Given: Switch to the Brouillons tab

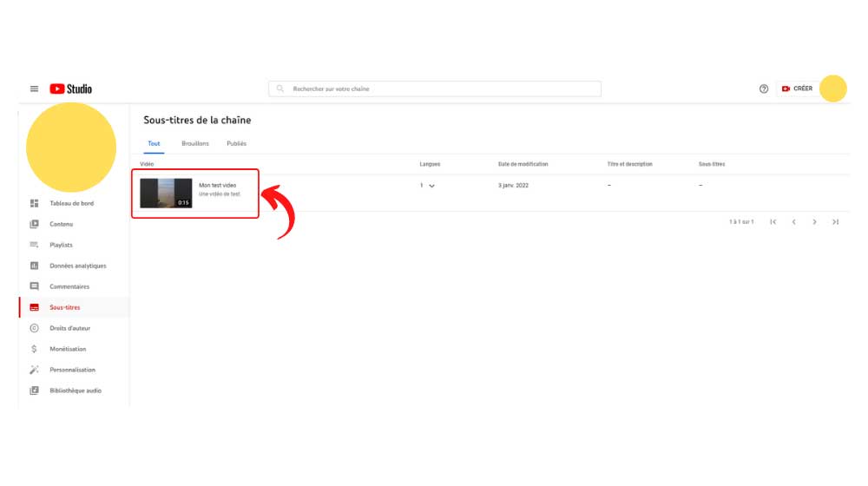Looking at the screenshot, I should (195, 143).
